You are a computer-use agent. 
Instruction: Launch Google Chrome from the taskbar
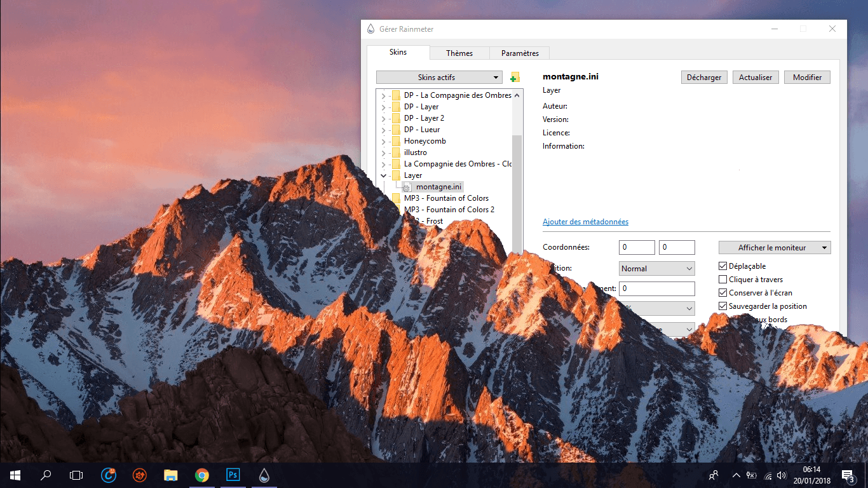[x=202, y=475]
